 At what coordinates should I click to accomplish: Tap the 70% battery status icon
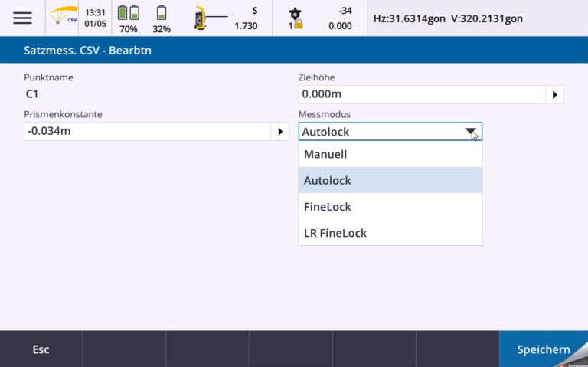[128, 18]
